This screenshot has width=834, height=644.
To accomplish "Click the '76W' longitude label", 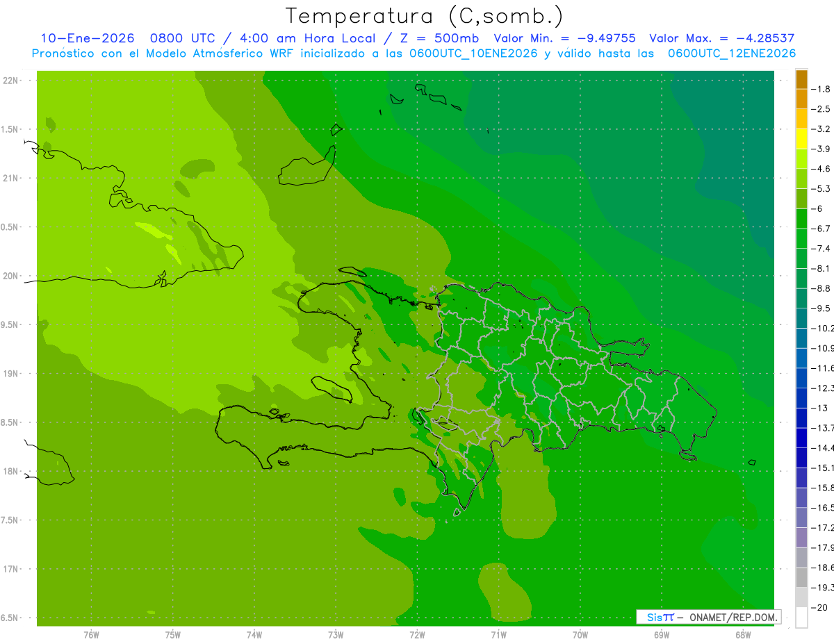I will point(91,634).
